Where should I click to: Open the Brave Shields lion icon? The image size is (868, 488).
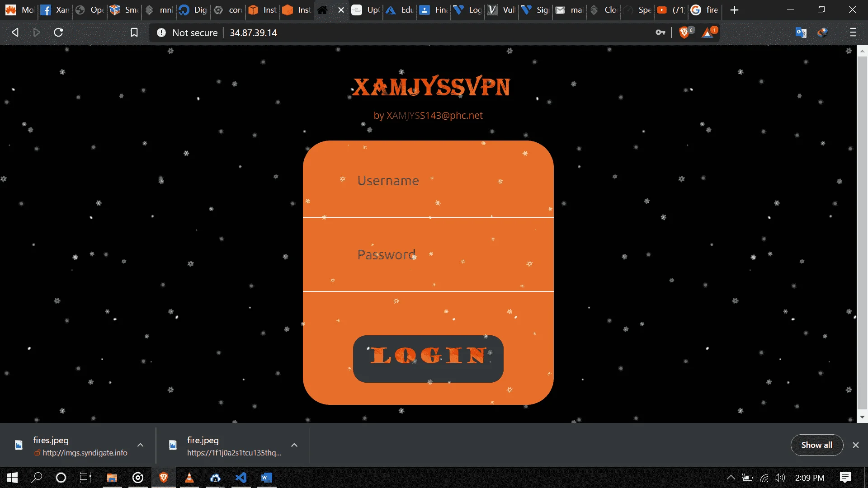click(x=685, y=32)
